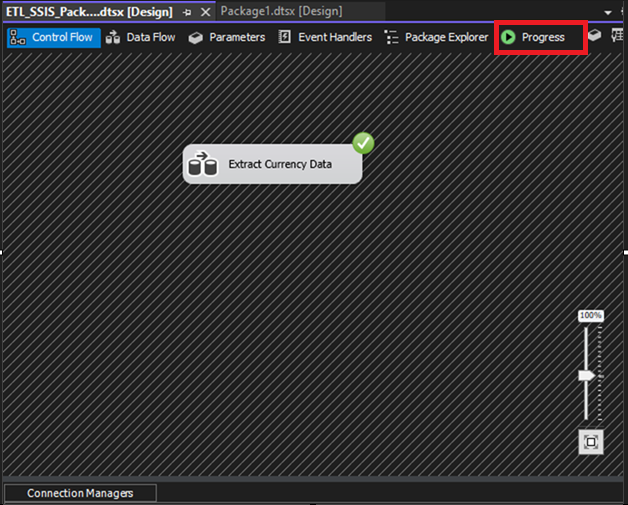Click the Control Flow tab icon
The width and height of the screenshot is (628, 505).
tap(18, 37)
